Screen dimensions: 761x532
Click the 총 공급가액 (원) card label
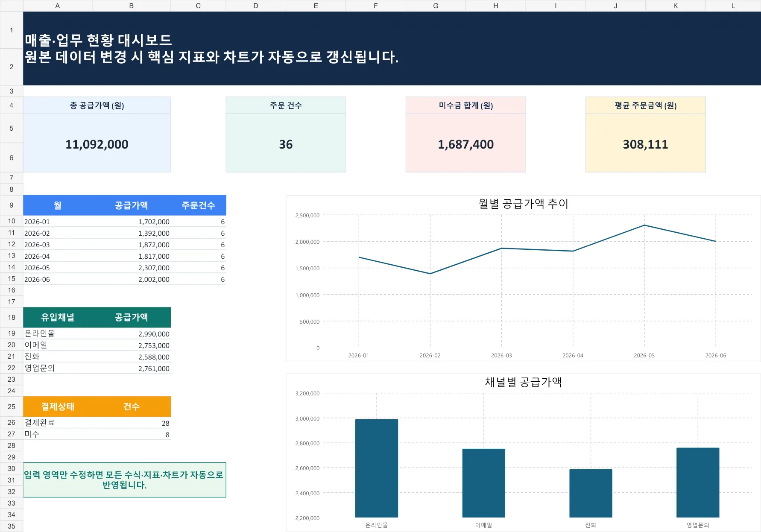[x=97, y=105]
